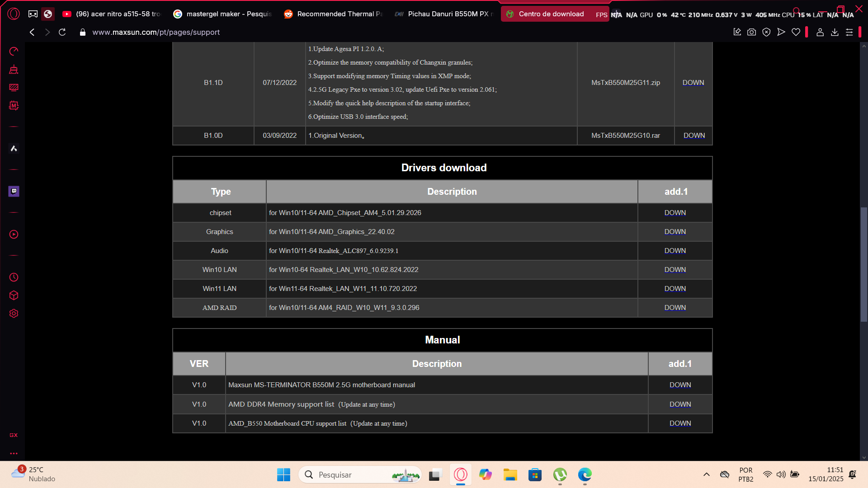The width and height of the screenshot is (868, 488).
Task: Open browser downloads toolbar icon
Action: click(x=835, y=32)
